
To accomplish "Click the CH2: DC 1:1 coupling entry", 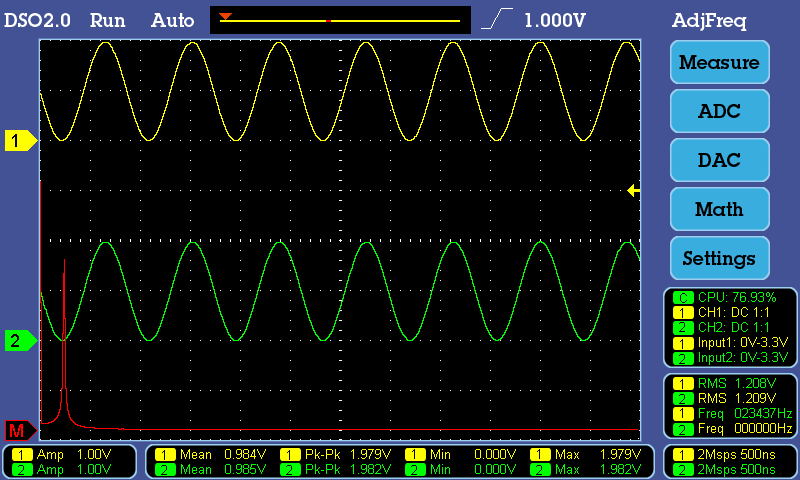I will tap(734, 327).
